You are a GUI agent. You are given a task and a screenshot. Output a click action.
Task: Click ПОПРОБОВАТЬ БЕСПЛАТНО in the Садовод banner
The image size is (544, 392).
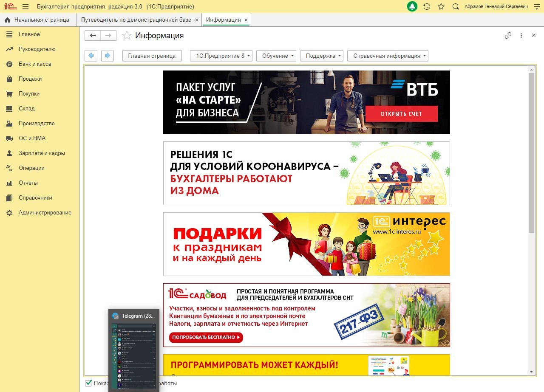pyautogui.click(x=206, y=337)
